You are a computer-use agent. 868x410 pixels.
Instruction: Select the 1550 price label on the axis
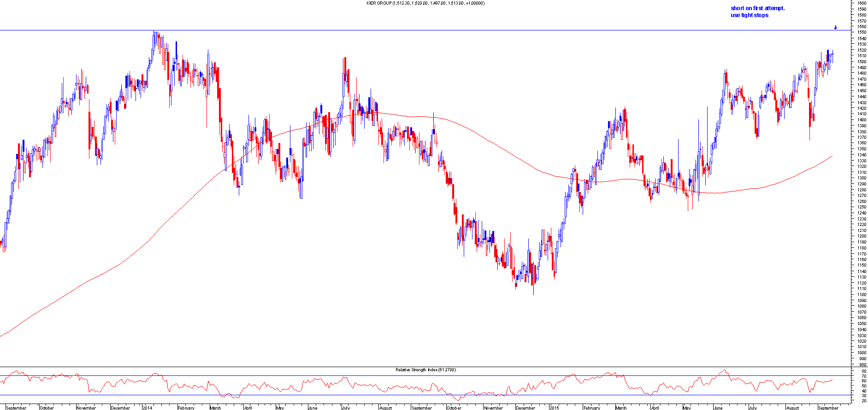click(x=861, y=32)
